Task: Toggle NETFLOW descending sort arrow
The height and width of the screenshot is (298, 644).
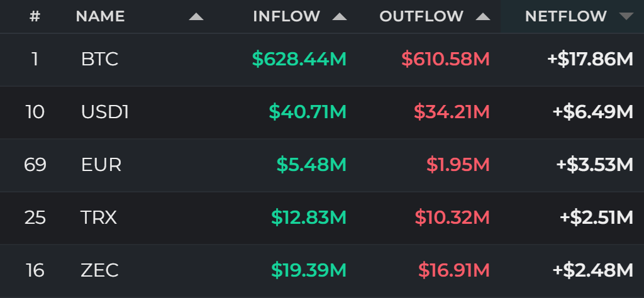Action: click(626, 16)
